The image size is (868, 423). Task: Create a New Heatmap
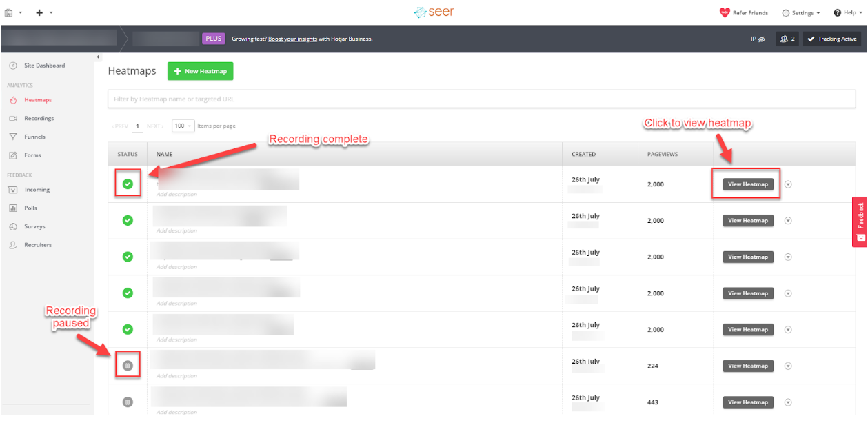(200, 71)
